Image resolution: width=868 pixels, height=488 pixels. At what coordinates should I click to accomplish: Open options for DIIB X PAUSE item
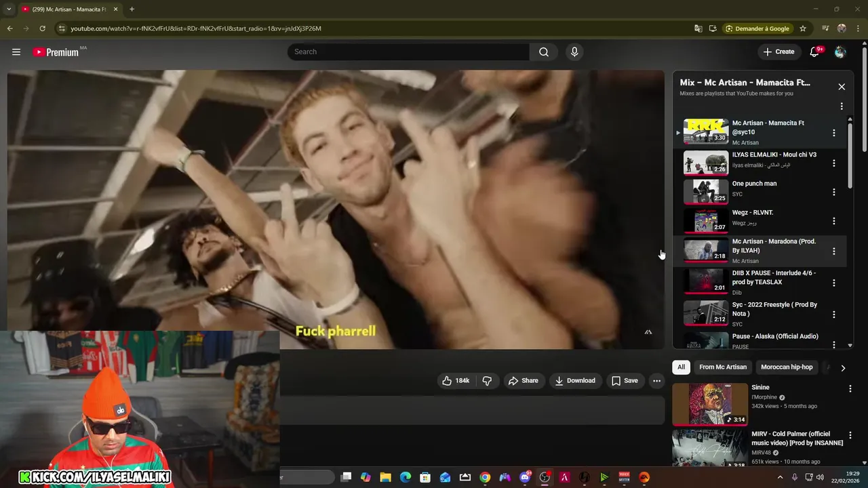click(x=834, y=283)
